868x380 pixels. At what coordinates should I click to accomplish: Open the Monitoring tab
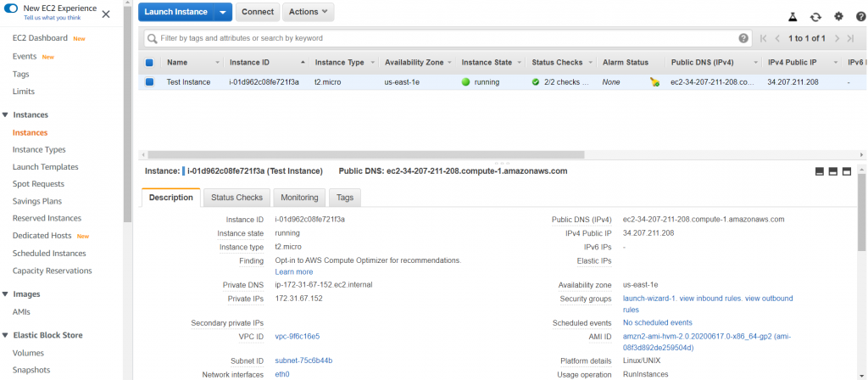coord(299,197)
